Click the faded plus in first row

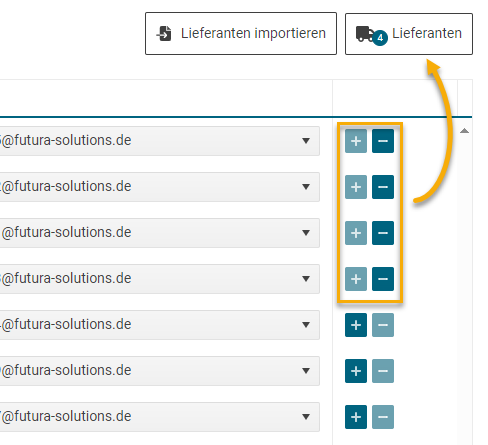(x=356, y=141)
